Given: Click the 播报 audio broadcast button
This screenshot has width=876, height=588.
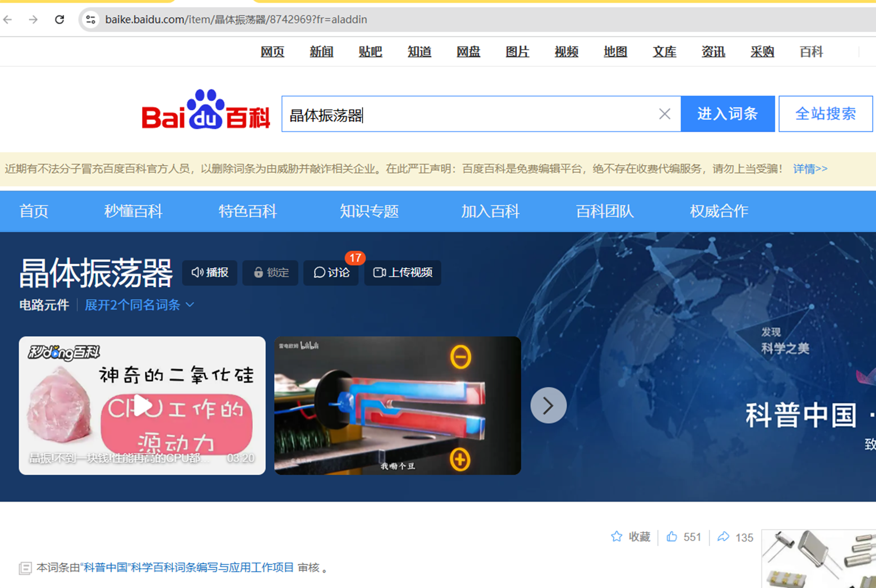Looking at the screenshot, I should [x=210, y=272].
